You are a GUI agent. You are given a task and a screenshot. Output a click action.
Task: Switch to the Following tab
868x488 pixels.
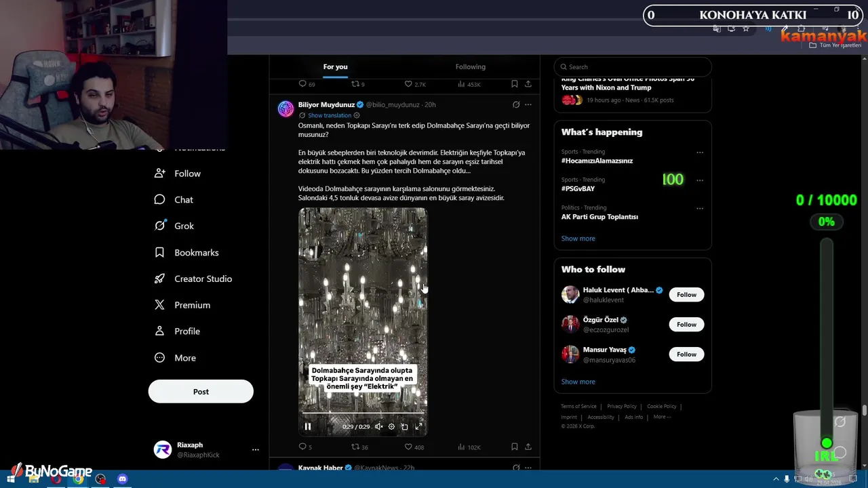coord(471,66)
